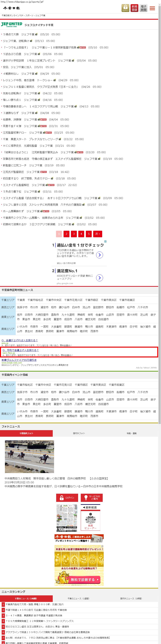Image resolution: width=161 pixels, height=644 pixels.
Task: Click the 新規登録 registration icon
Action: click(x=134, y=8)
